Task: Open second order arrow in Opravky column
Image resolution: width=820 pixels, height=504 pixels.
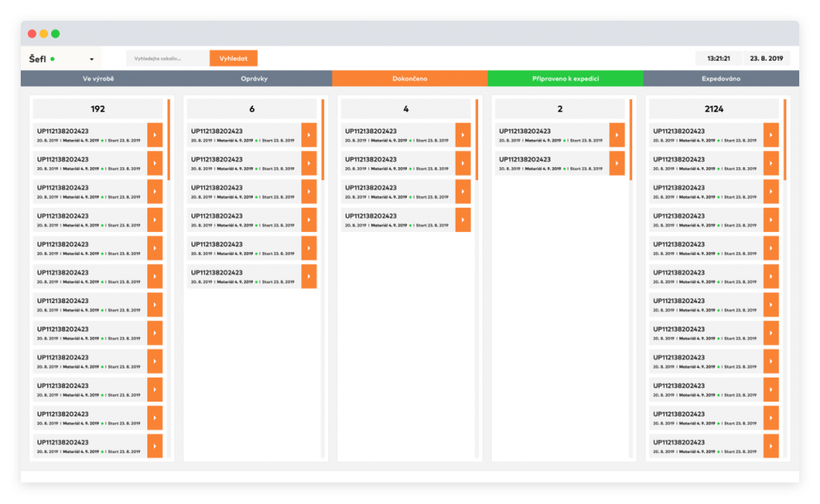Action: click(x=308, y=163)
